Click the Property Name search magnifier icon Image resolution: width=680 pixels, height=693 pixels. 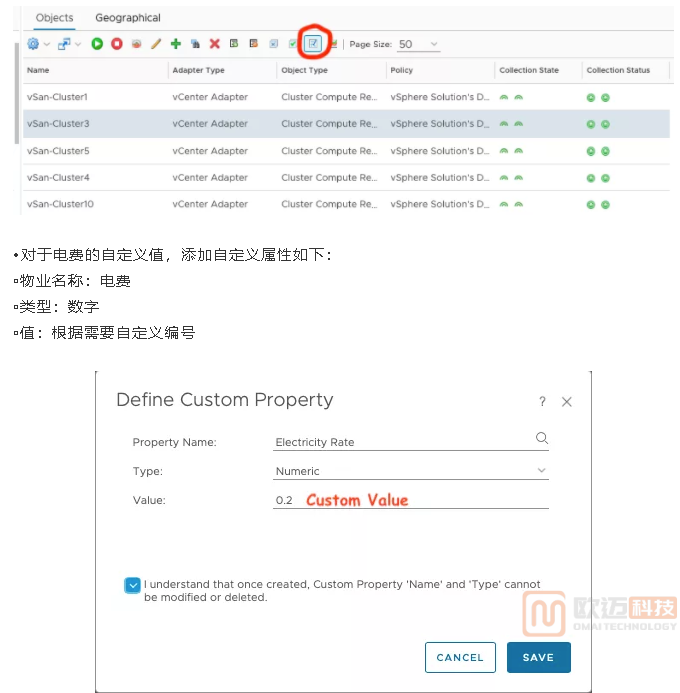(x=542, y=438)
